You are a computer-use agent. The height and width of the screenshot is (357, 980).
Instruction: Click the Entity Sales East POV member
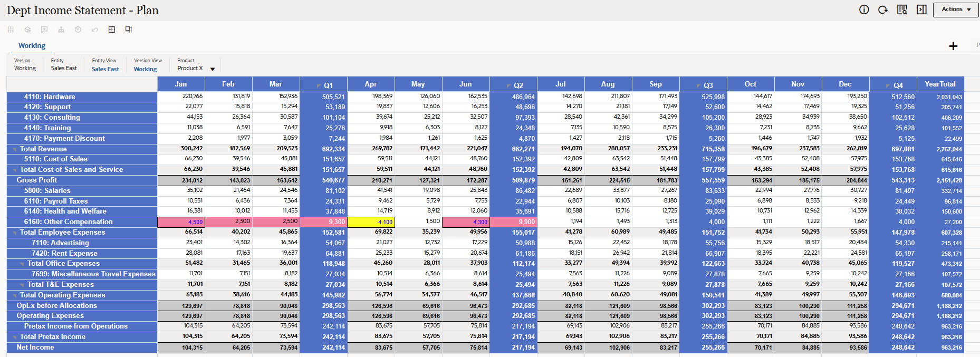64,68
